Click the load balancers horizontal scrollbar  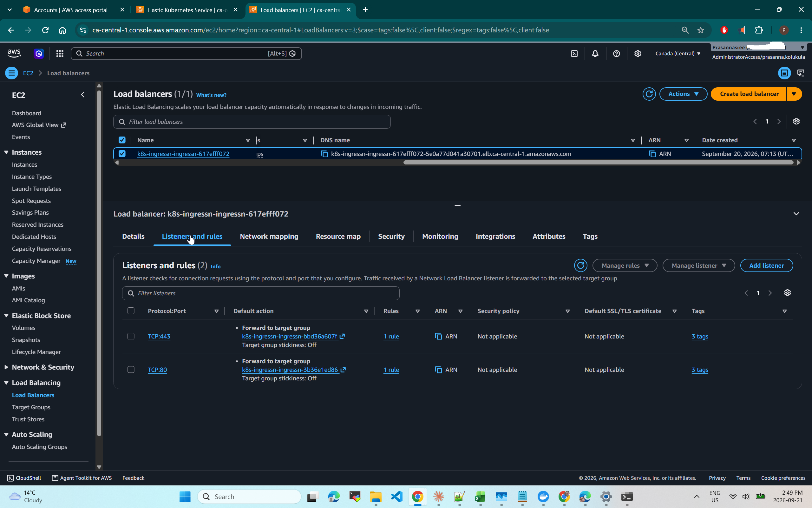pyautogui.click(x=598, y=163)
